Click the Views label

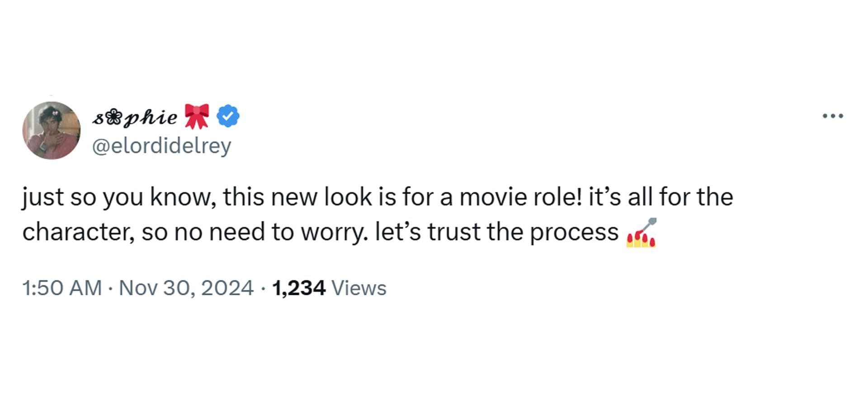[x=359, y=288]
